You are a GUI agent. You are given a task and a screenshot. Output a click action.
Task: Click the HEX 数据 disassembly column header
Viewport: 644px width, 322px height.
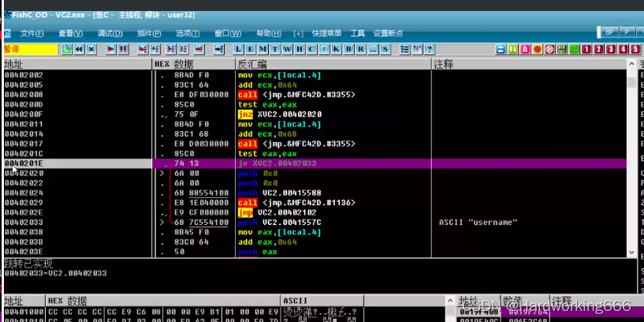(x=193, y=64)
